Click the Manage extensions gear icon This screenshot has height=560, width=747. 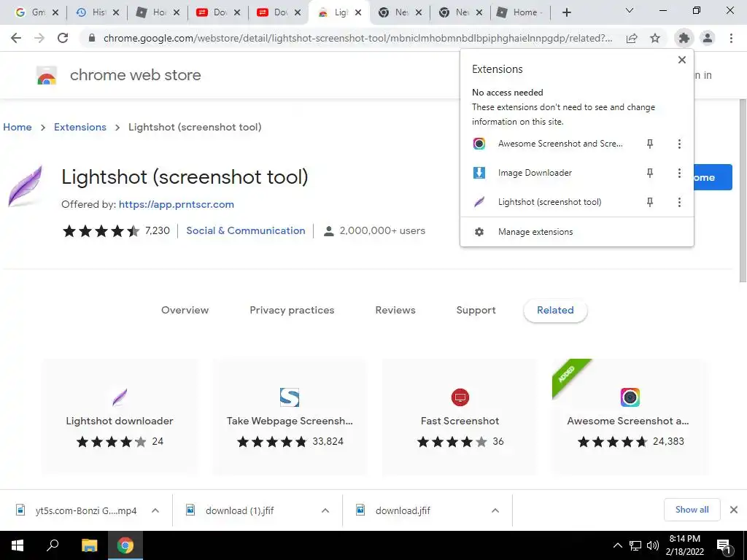point(479,232)
